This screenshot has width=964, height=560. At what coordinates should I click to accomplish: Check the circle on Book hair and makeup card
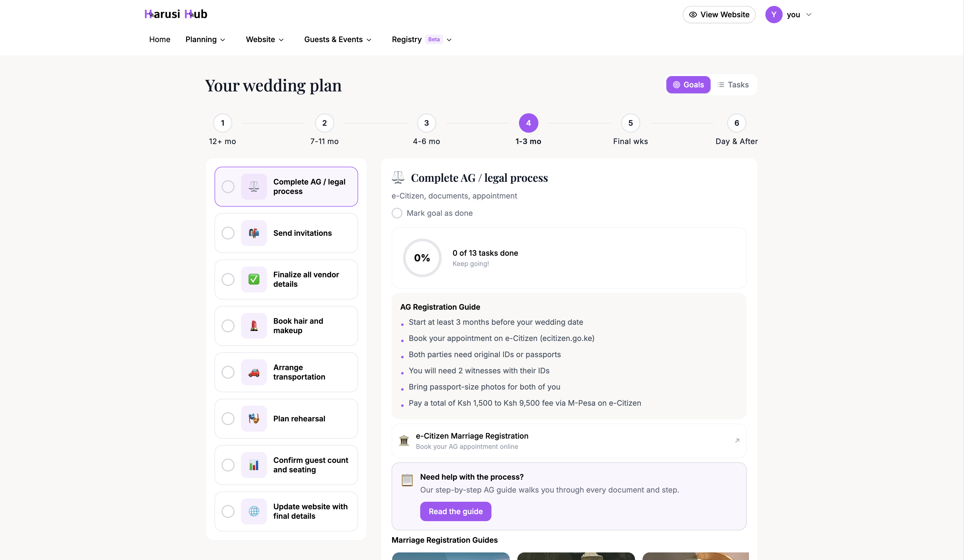point(228,326)
